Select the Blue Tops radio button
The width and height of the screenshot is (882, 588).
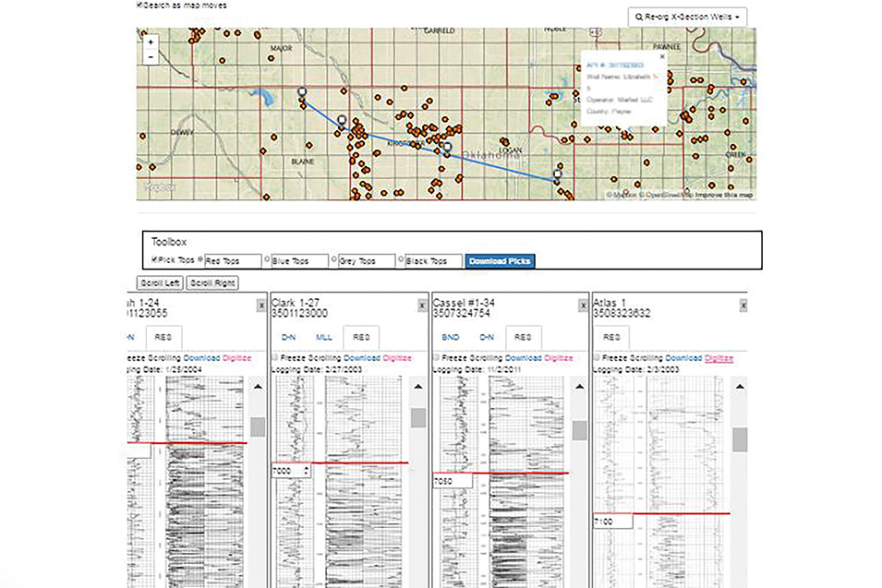point(269,260)
